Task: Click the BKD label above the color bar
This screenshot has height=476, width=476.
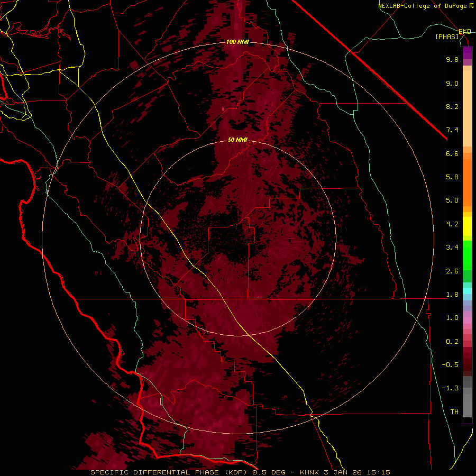Action: [x=465, y=32]
